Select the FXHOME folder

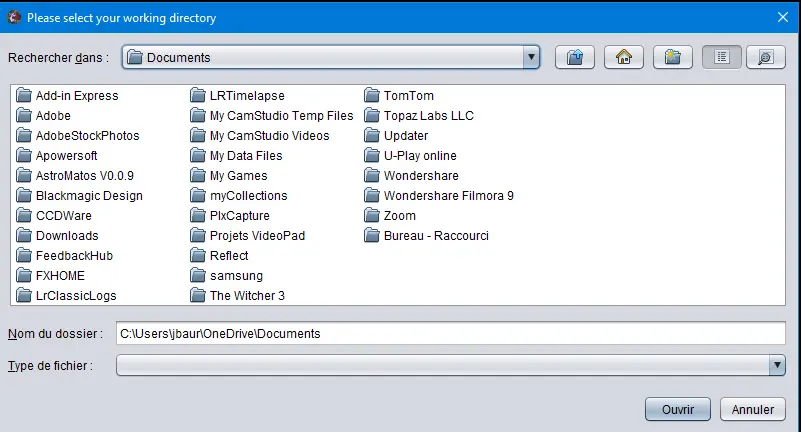51,276
